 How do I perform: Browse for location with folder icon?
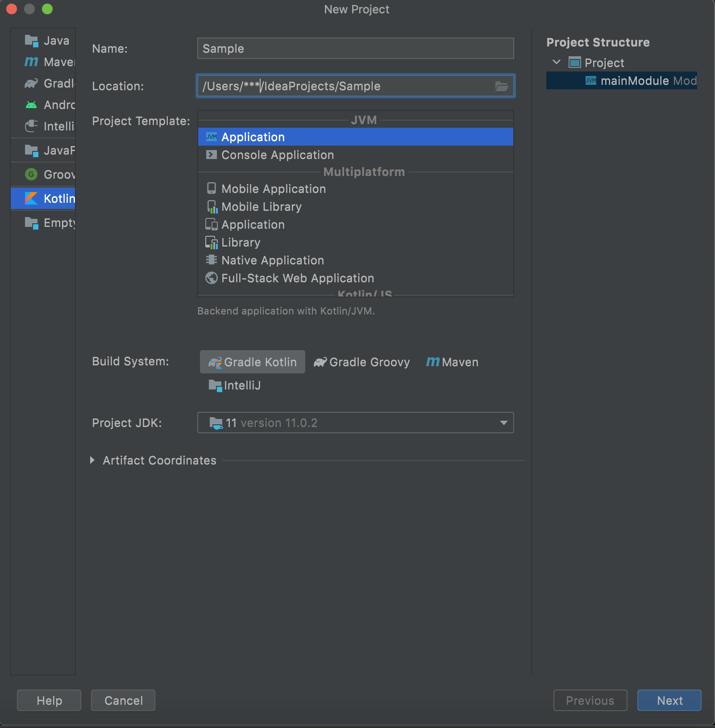coord(502,86)
